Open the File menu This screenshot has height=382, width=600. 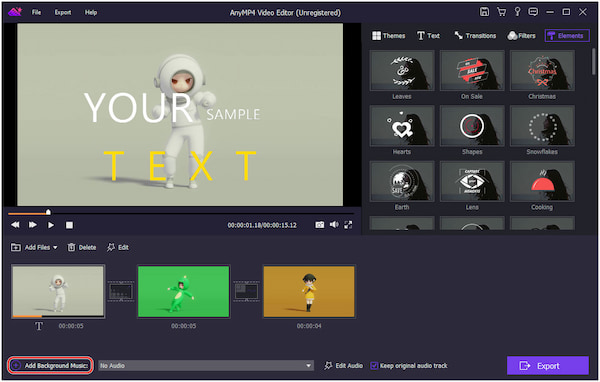pyautogui.click(x=36, y=12)
